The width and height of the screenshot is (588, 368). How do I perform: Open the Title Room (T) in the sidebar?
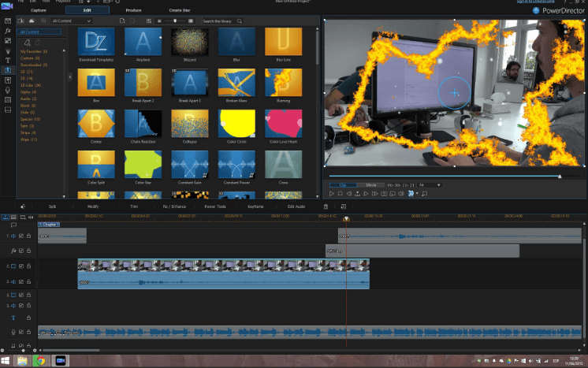pyautogui.click(x=8, y=60)
